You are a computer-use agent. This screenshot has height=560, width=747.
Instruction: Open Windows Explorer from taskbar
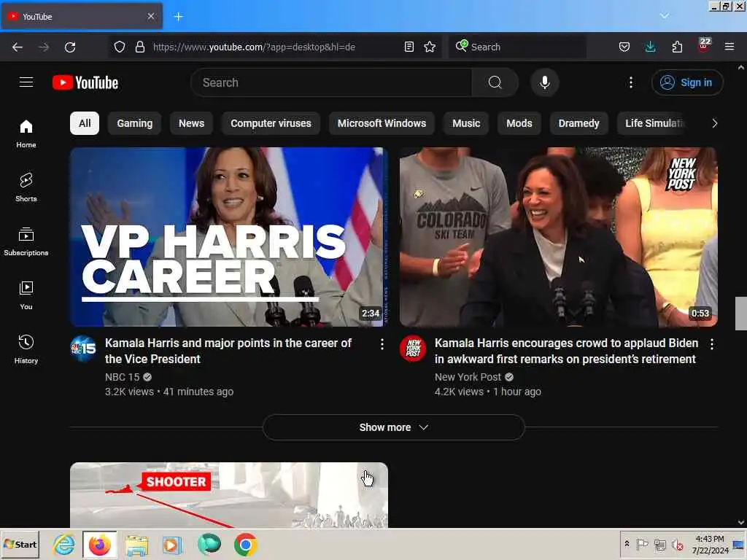click(136, 545)
